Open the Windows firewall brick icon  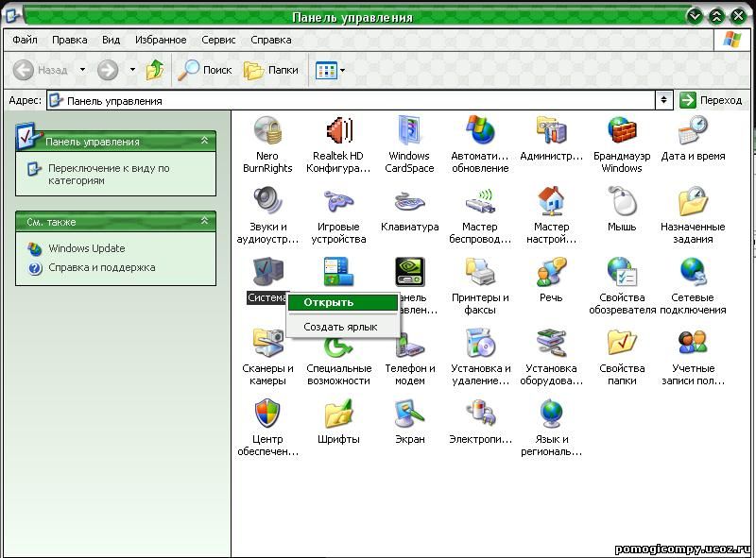[622, 130]
